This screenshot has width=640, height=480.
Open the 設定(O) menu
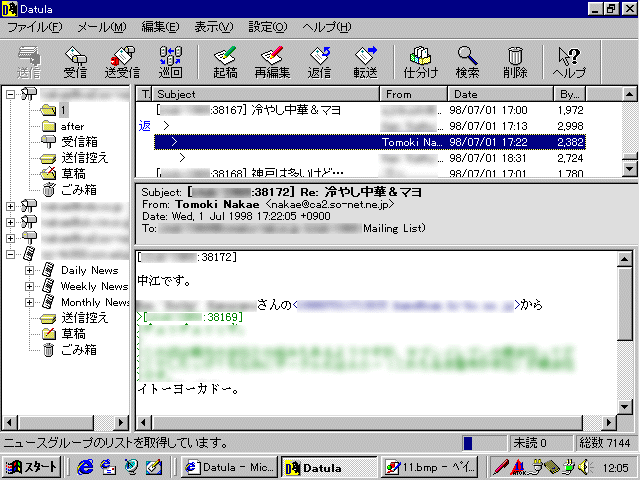[268, 27]
